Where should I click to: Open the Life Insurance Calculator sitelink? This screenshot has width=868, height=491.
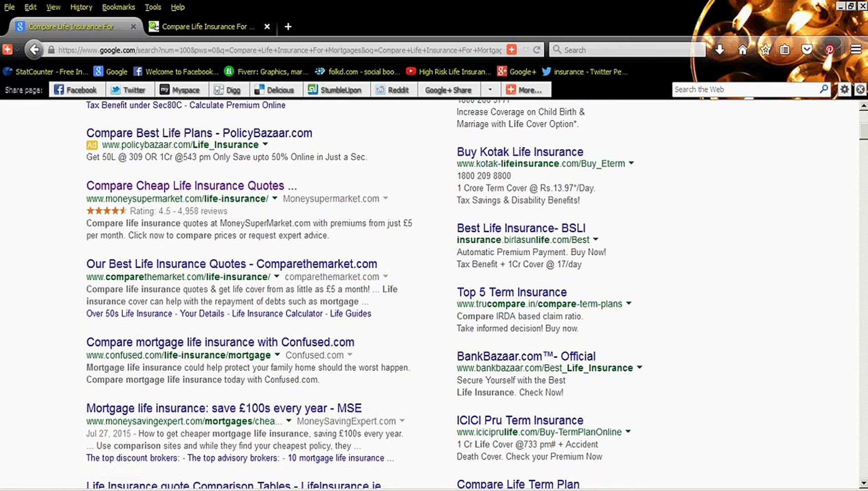(x=277, y=314)
